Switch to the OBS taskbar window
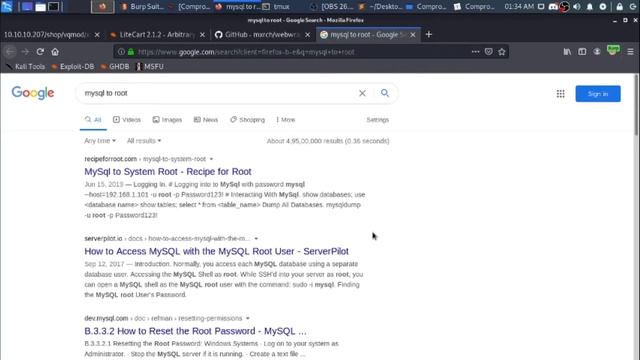Viewport: 640px width, 360px height. pyautogui.click(x=332, y=7)
